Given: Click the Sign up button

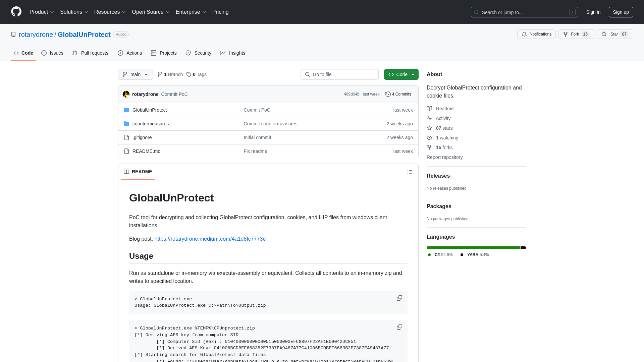Looking at the screenshot, I should 621,12.
